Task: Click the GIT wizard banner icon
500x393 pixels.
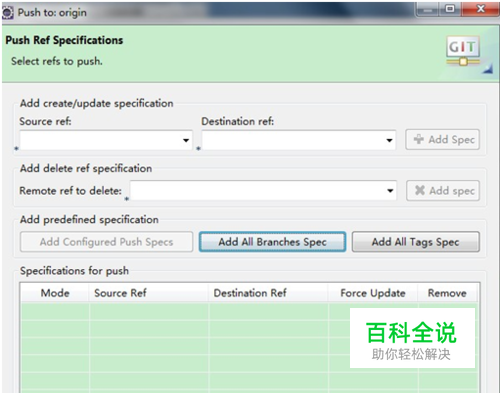Action: click(x=464, y=52)
